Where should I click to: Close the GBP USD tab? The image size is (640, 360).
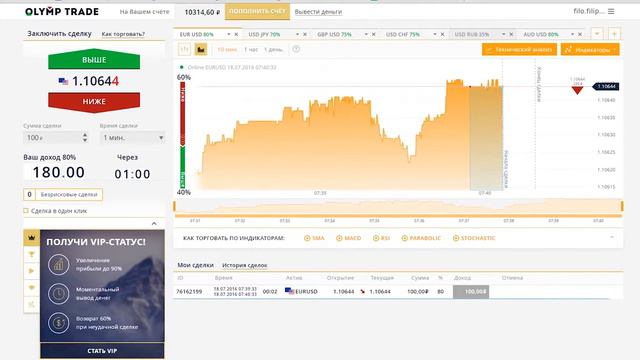pyautogui.click(x=373, y=35)
